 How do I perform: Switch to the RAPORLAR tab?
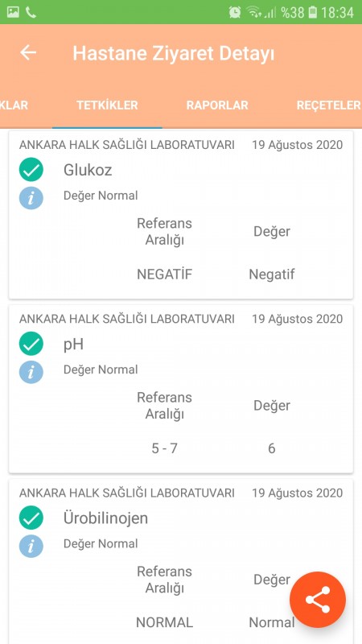coord(217,105)
